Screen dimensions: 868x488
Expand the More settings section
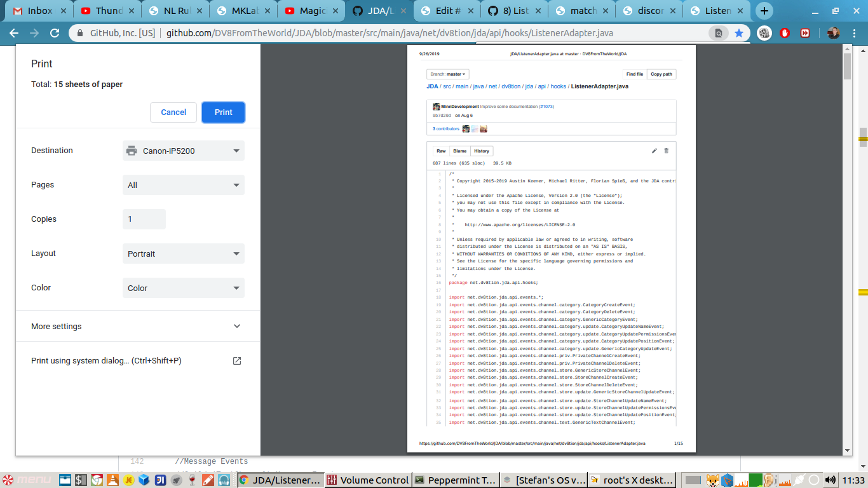pyautogui.click(x=136, y=327)
